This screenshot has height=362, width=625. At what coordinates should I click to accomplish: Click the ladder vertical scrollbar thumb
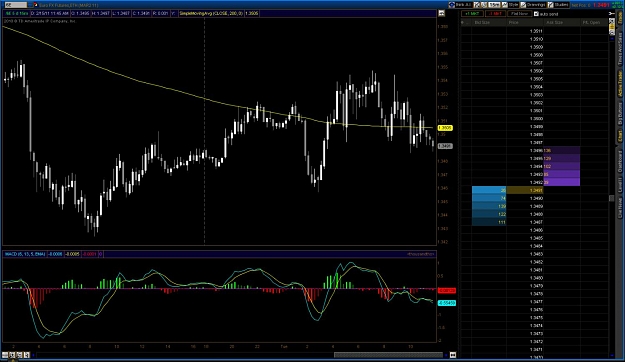click(612, 198)
